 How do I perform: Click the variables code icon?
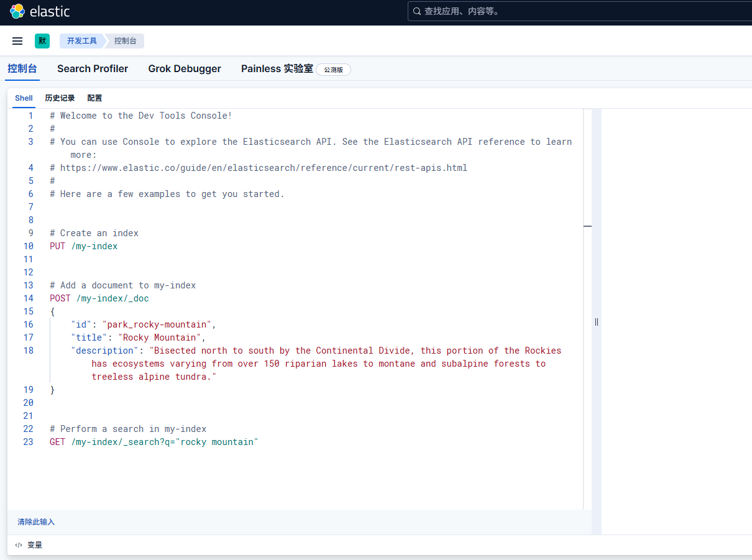[x=19, y=545]
